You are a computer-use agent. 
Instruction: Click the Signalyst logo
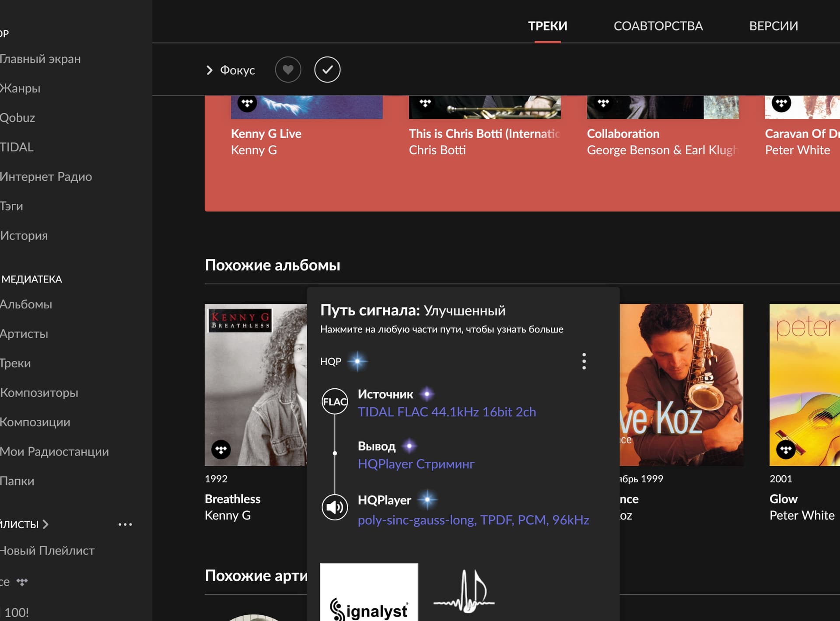tap(369, 592)
